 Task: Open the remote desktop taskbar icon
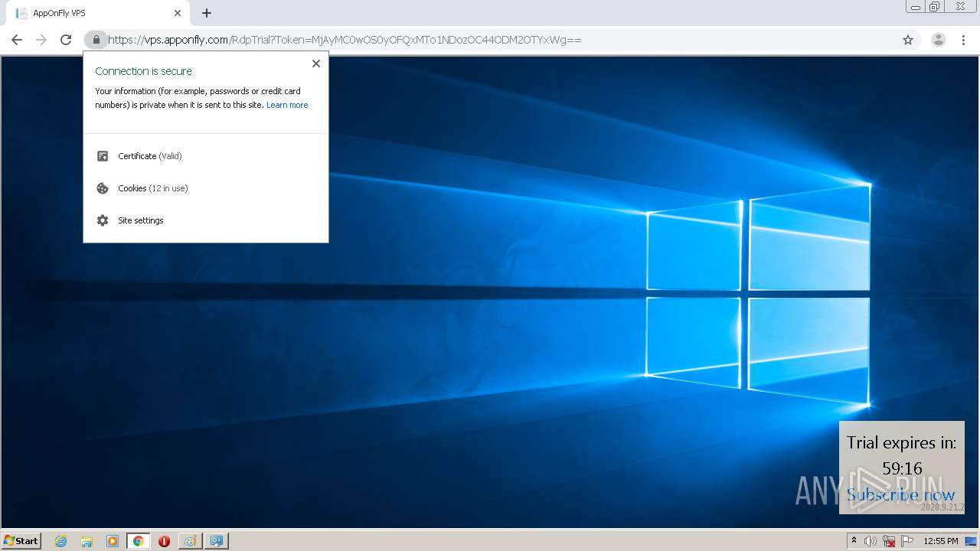tap(217, 541)
